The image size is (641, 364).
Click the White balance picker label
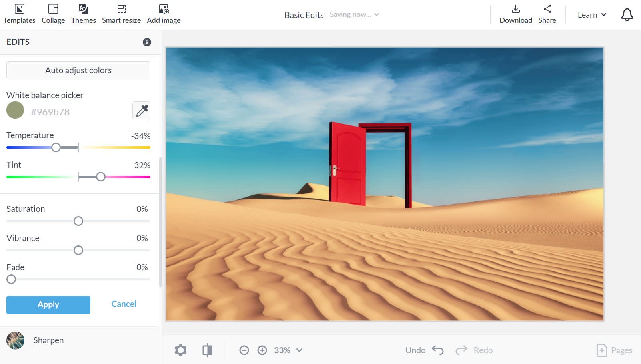point(45,95)
